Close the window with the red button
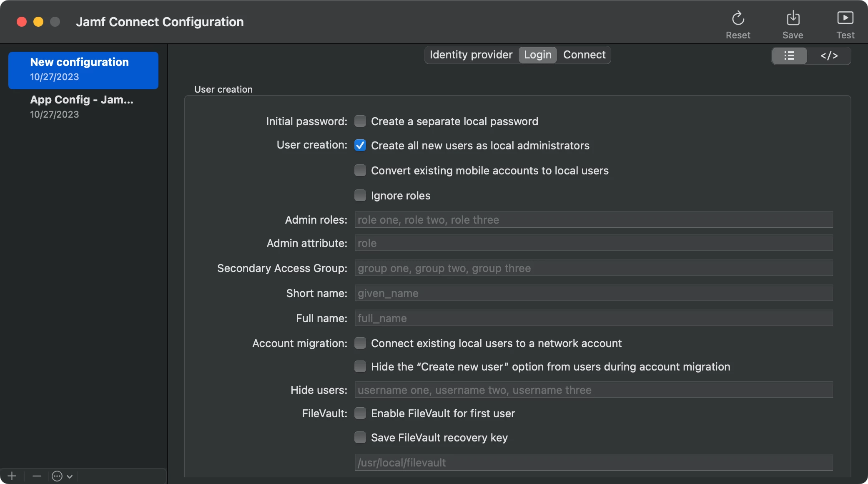Viewport: 868px width, 484px height. [22, 22]
